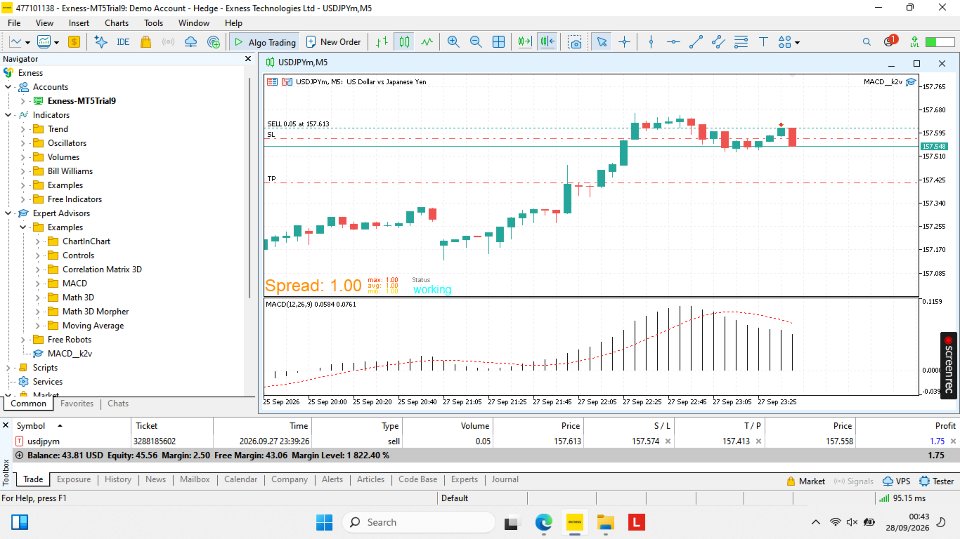Screen dimensions: 960x539
Task: Open the Market shopping bag icon
Action: (146, 42)
